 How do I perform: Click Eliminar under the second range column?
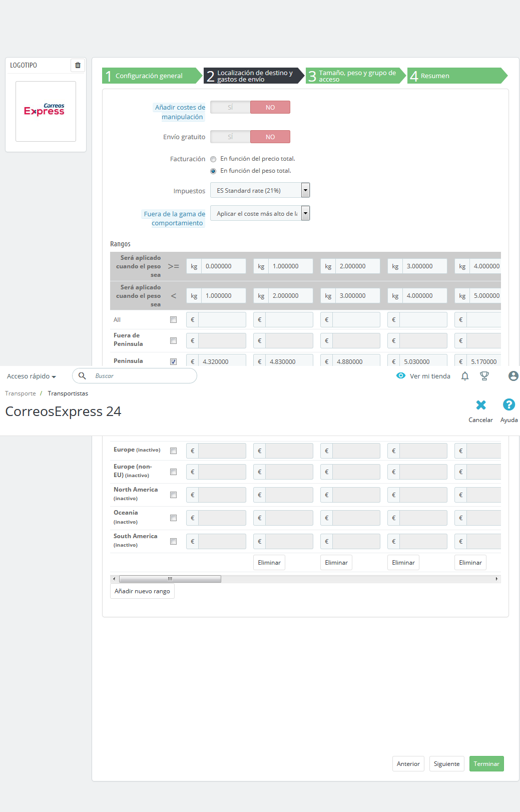click(x=269, y=563)
